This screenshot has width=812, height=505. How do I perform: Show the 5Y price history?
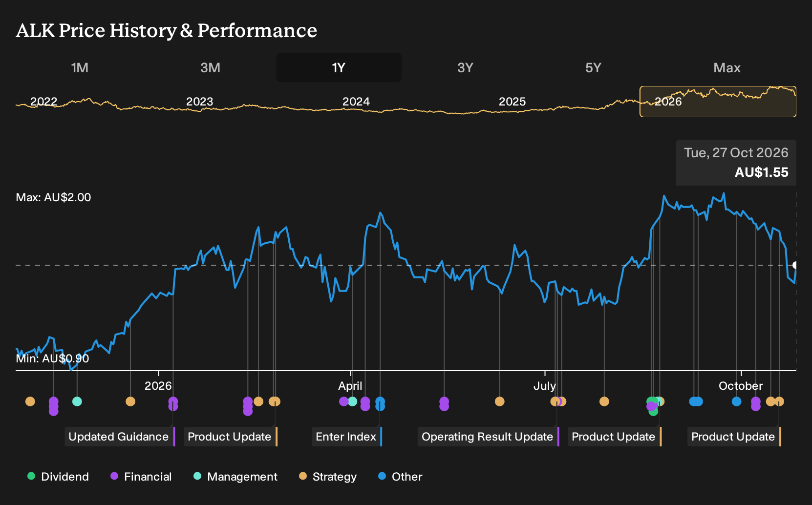[x=593, y=67]
